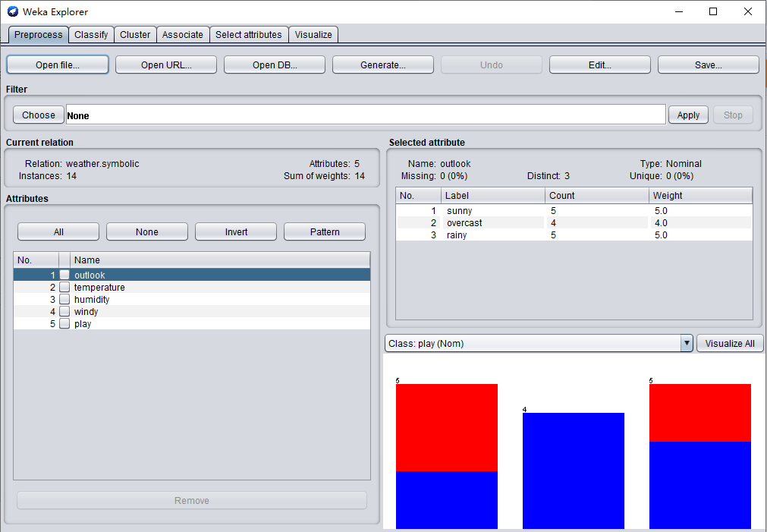The image size is (767, 532).
Task: Open the Associate tab
Action: coord(182,35)
